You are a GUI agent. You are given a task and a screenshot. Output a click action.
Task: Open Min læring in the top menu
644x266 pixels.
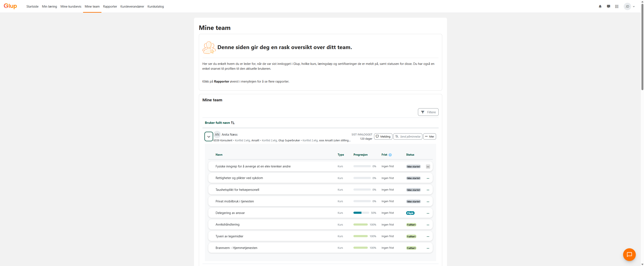50,7
